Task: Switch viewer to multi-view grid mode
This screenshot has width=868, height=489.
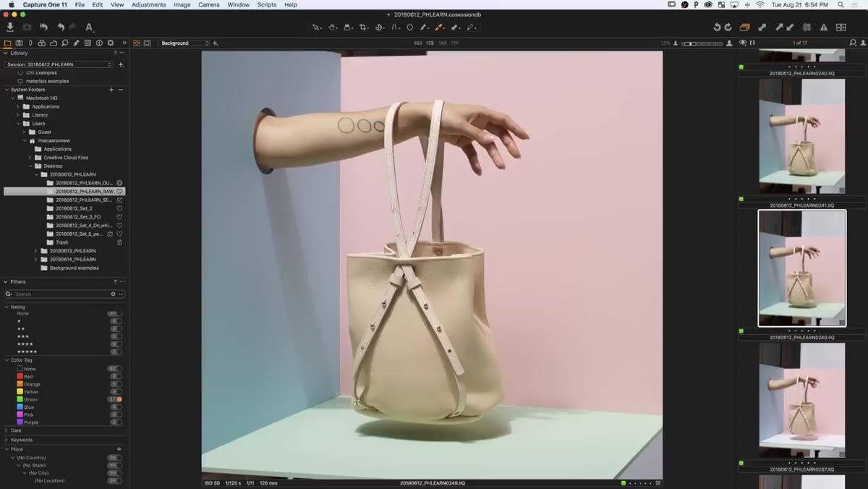Action: point(137,43)
